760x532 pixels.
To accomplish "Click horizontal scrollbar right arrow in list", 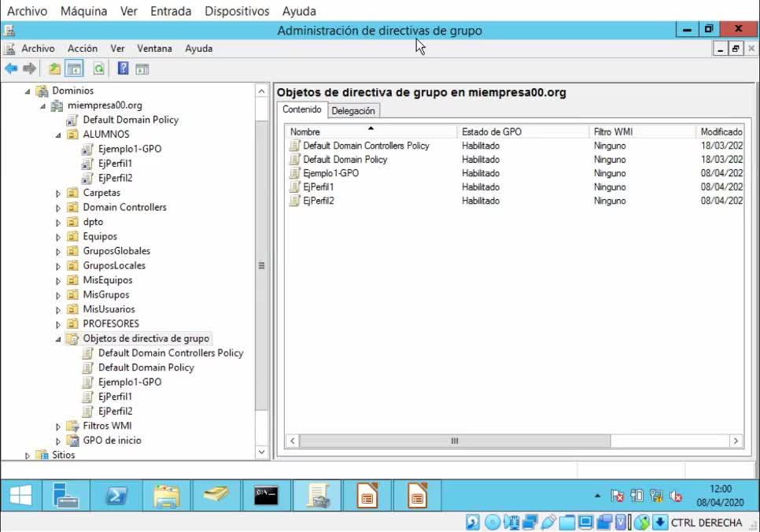I will (736, 441).
